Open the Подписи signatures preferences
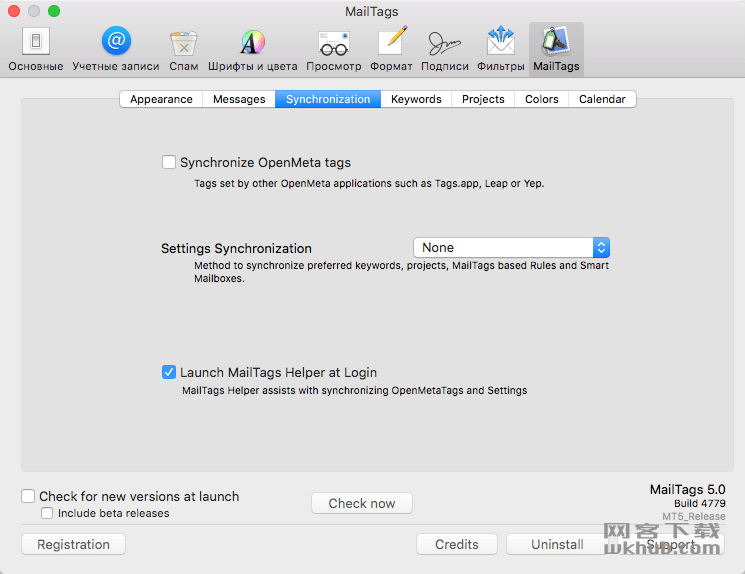 (x=445, y=49)
